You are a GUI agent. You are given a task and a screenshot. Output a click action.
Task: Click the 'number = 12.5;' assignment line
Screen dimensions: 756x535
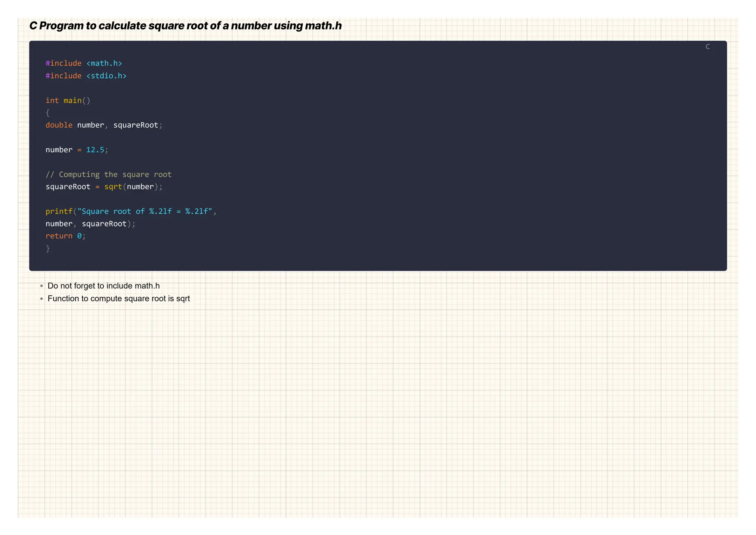pyautogui.click(x=77, y=150)
